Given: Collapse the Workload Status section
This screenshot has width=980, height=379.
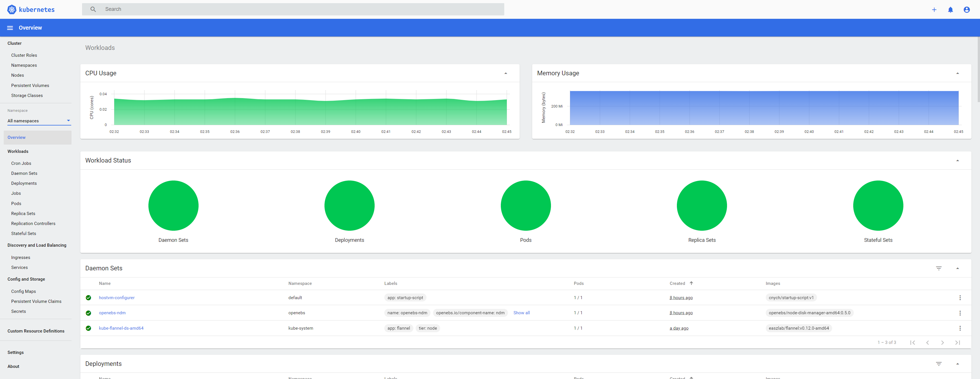Looking at the screenshot, I should point(957,160).
